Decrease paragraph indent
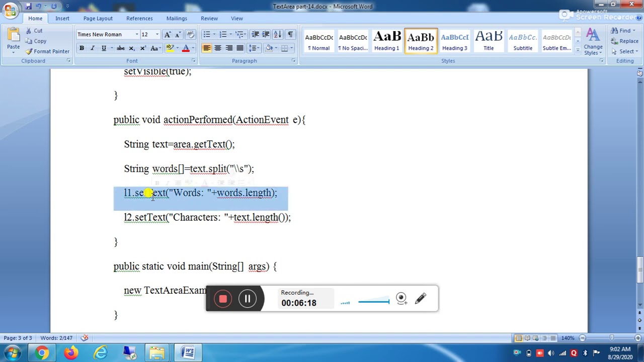 [x=255, y=35]
